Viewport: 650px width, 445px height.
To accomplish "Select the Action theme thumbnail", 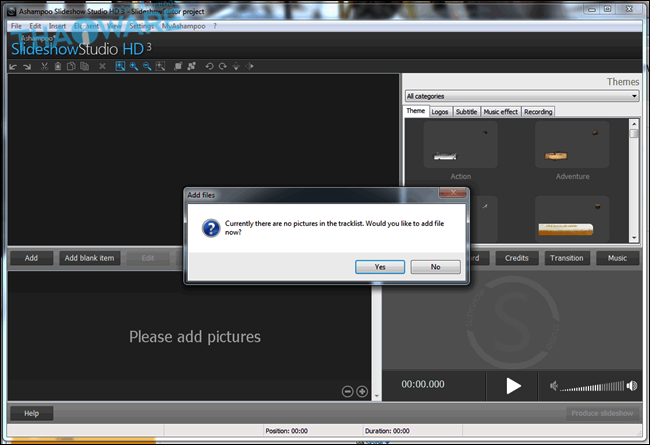I will [x=461, y=145].
